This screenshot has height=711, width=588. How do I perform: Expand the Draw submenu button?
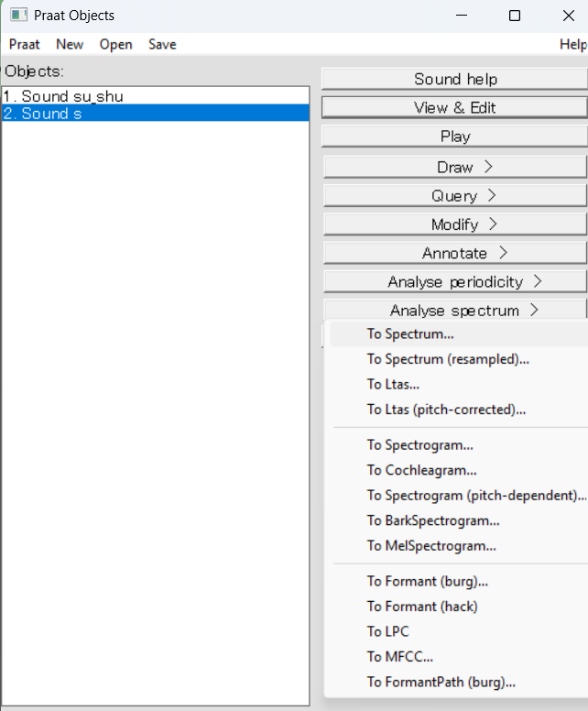pyautogui.click(x=455, y=167)
